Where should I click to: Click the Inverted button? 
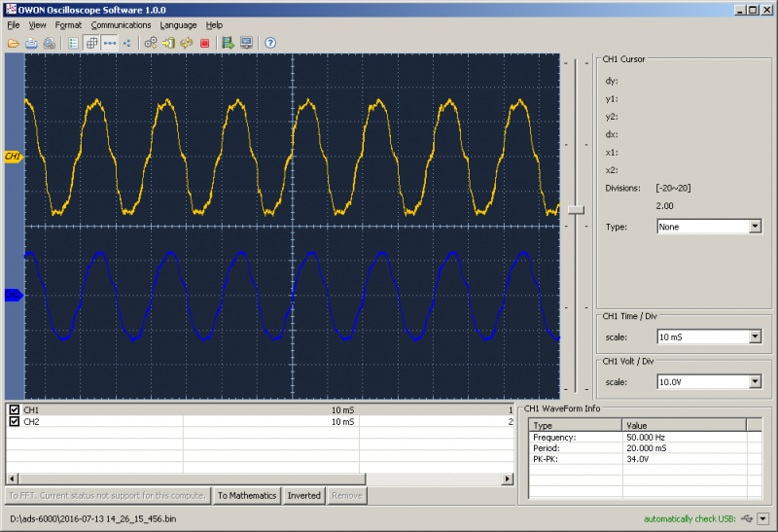[x=304, y=495]
